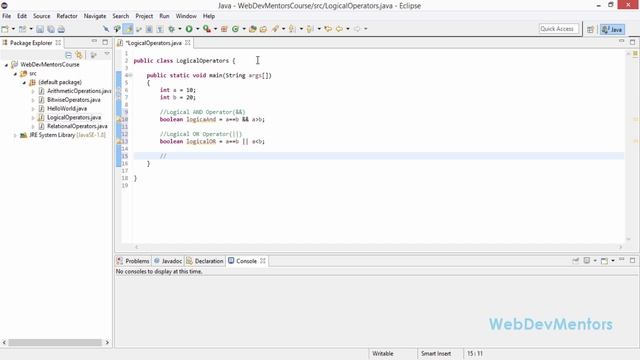Run the program with green Run icon
The image size is (640, 360).
tap(189, 29)
